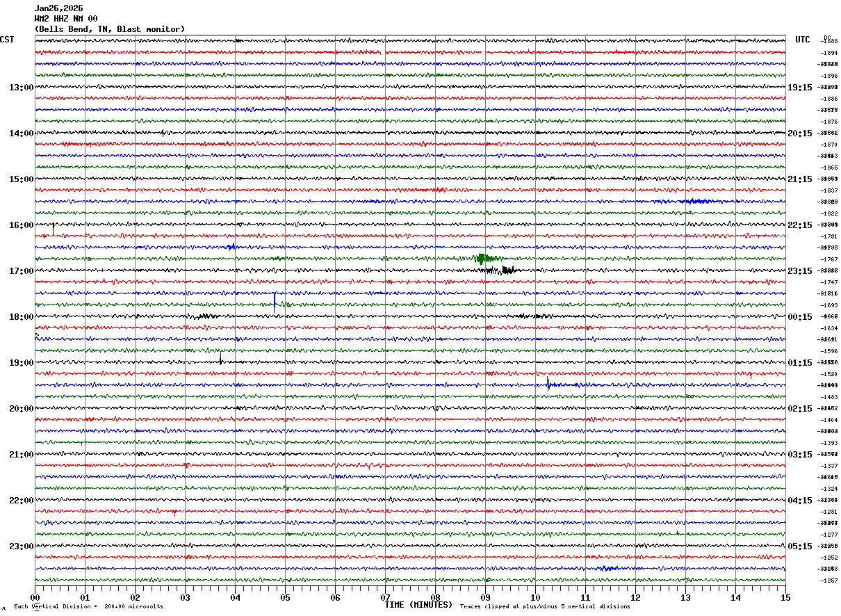Viewport: 841px width, 616px height.
Task: Click the Bells Bend, TN, Blast monitor title
Action: [x=110, y=29]
